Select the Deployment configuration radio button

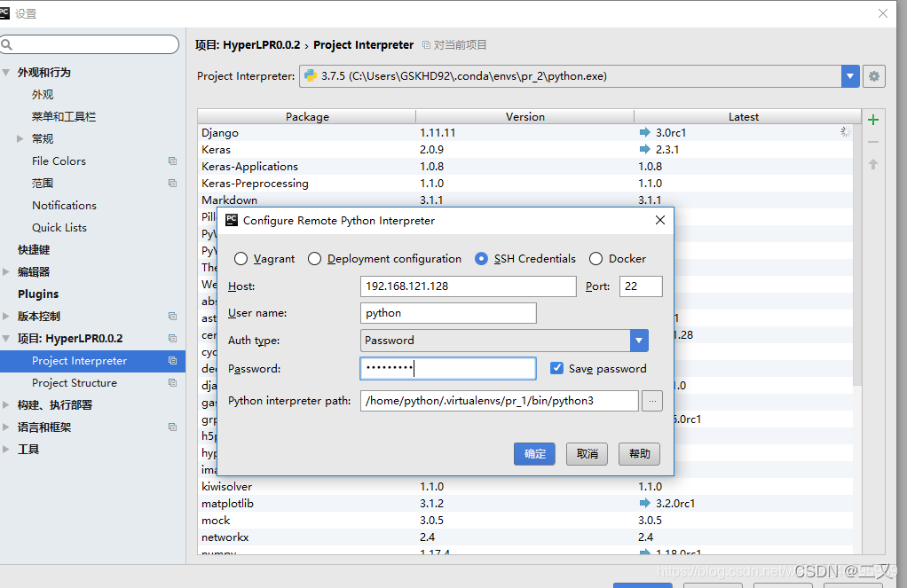[314, 258]
